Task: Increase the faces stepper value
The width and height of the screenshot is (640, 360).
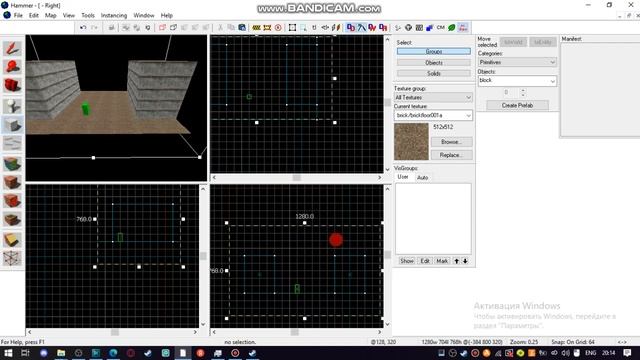Action: 523,90
